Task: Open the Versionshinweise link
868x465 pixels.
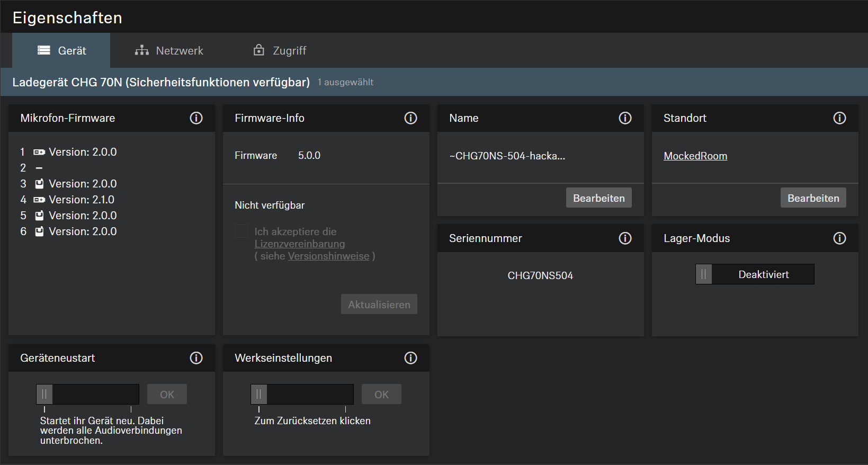Action: click(x=328, y=256)
